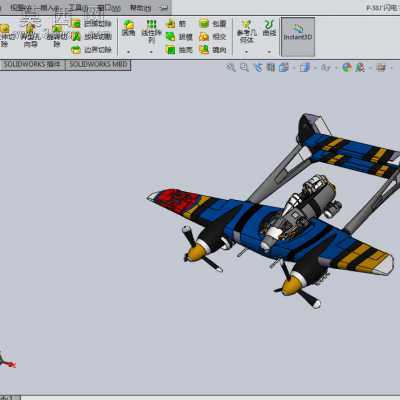The image size is (400, 400).
Task: Click the Zoom to Area magnifier icon
Action: click(244, 68)
